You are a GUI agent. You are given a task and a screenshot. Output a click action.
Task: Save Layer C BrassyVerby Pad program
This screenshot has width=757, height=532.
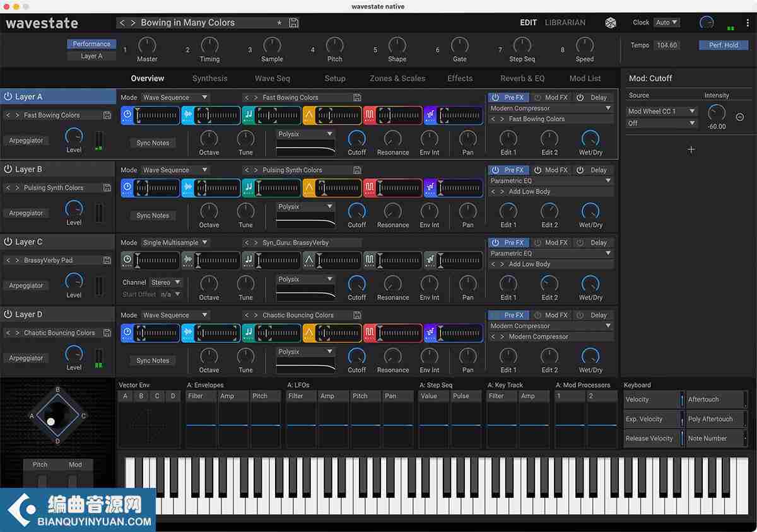(x=107, y=260)
